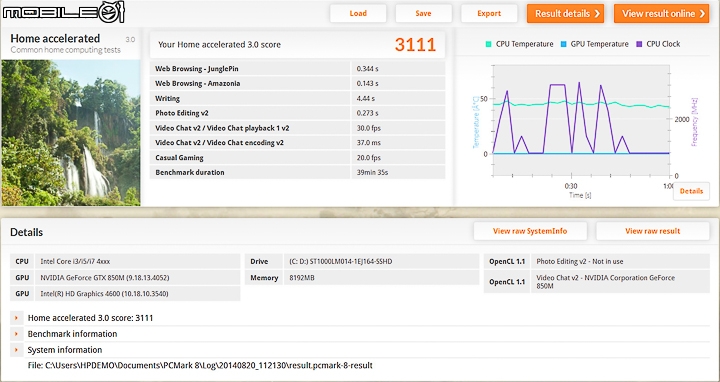Image resolution: width=720 pixels, height=382 pixels.
Task: Toggle CPU Clock legend swatch
Action: (x=639, y=44)
